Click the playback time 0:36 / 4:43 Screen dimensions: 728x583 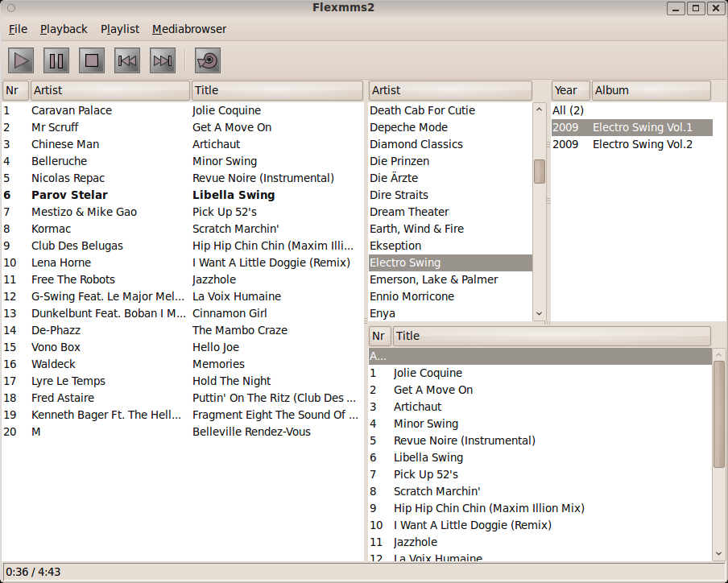click(x=33, y=572)
